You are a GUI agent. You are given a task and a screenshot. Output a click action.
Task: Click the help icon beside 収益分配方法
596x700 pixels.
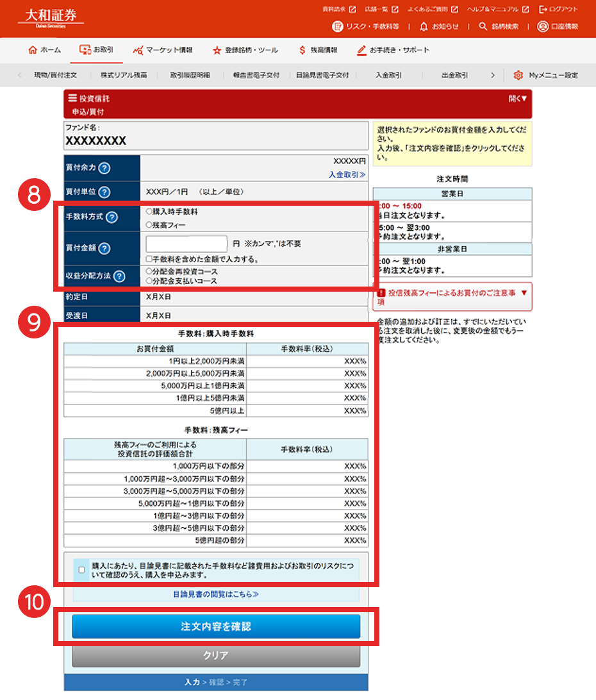(x=119, y=276)
